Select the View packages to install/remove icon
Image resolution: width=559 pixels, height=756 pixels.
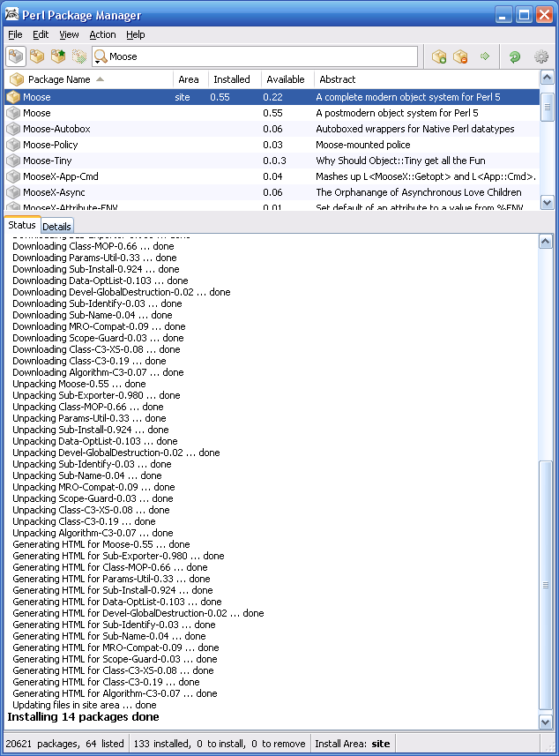coord(79,56)
